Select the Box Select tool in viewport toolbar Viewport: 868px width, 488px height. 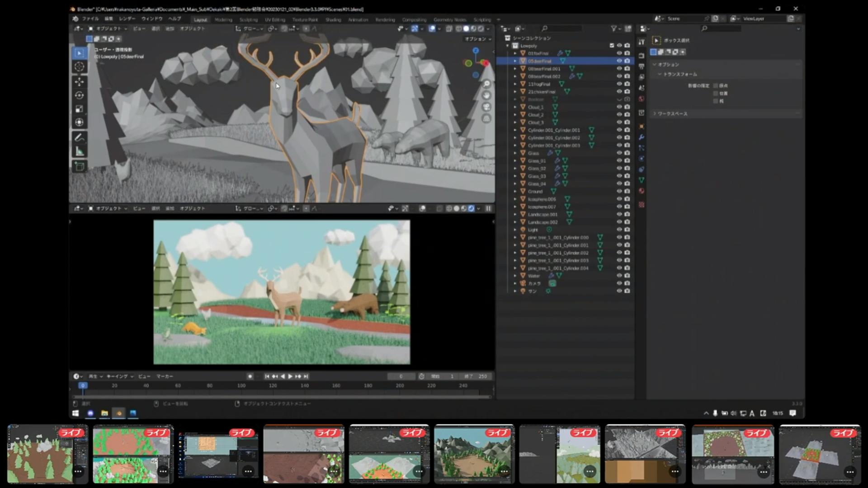point(79,53)
